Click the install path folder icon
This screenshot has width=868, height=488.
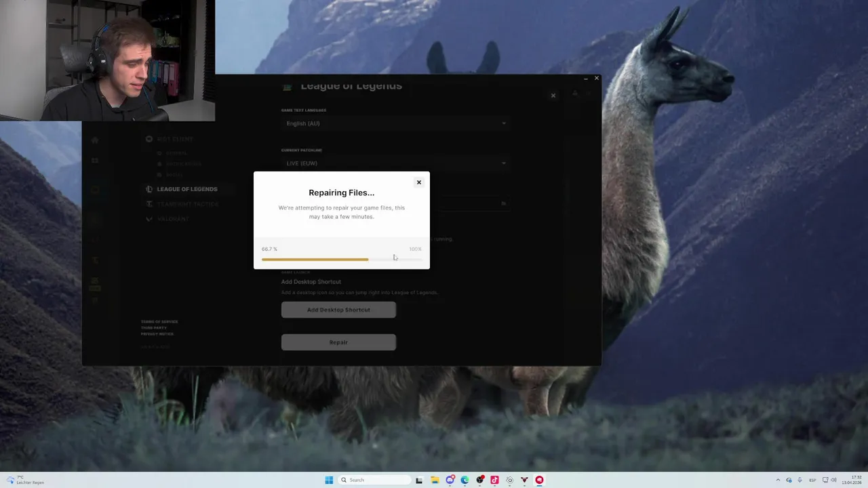tap(503, 203)
